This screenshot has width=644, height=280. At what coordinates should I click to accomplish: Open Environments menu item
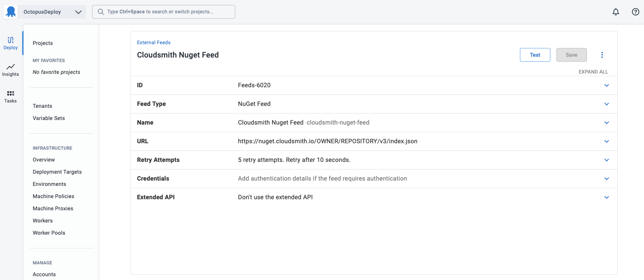click(x=49, y=184)
